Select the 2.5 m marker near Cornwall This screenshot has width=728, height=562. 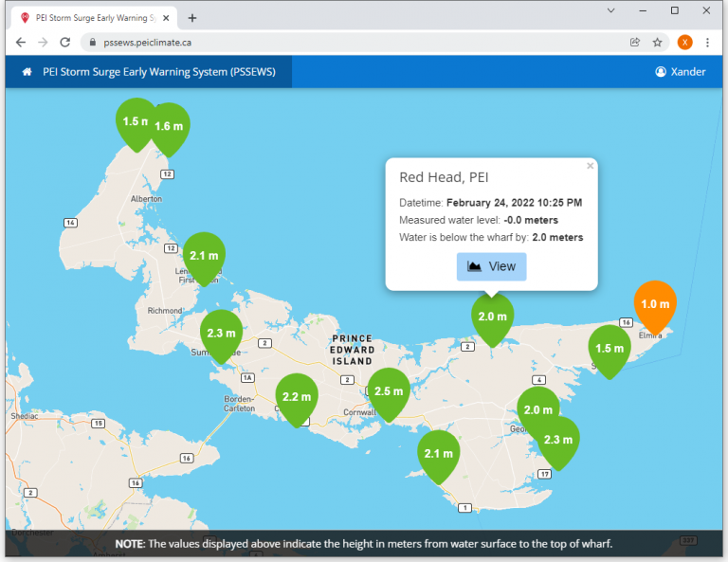[388, 391]
